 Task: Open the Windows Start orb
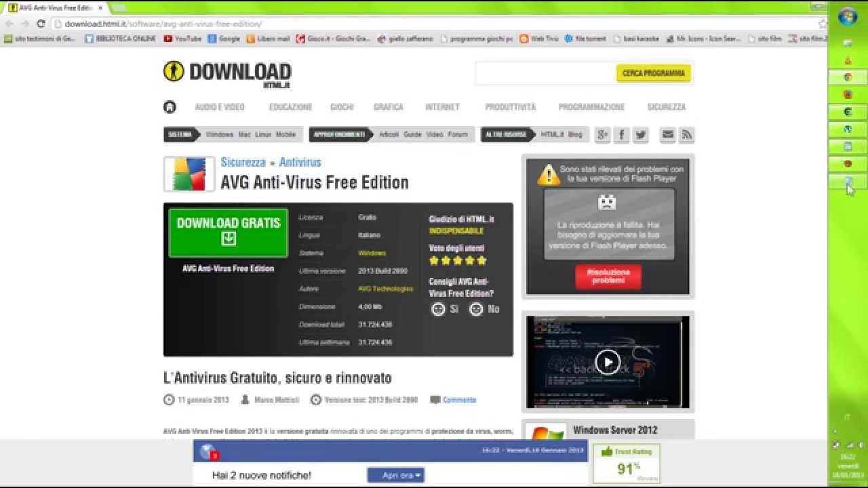pos(848,17)
